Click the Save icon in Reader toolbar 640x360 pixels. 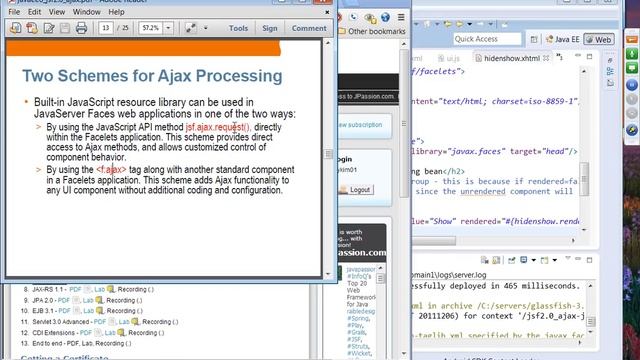coord(65,28)
